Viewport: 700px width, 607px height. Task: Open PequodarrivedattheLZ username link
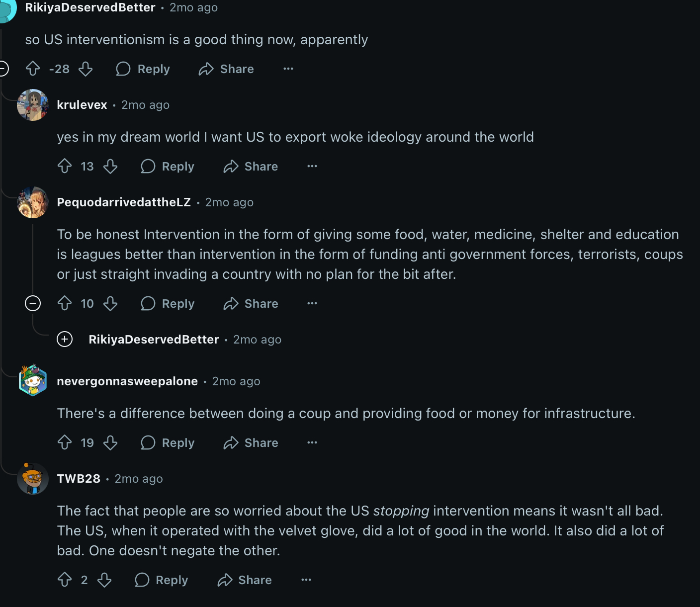tap(124, 202)
